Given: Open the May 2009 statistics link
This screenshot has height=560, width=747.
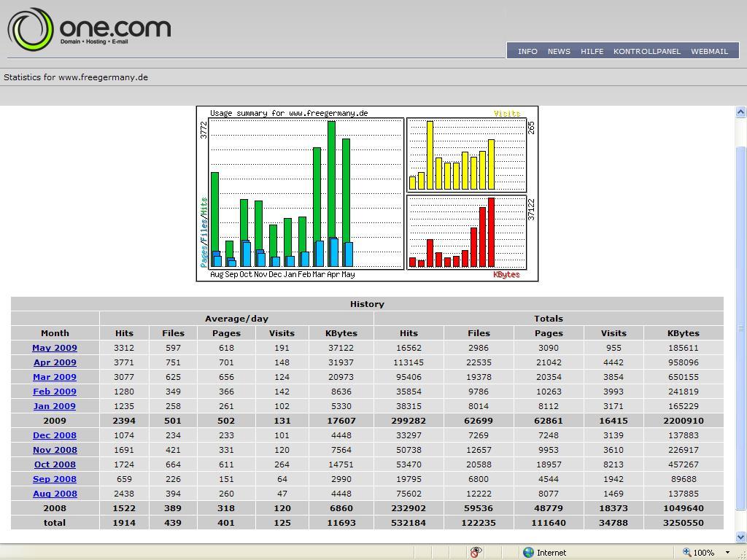Looking at the screenshot, I should [x=55, y=348].
